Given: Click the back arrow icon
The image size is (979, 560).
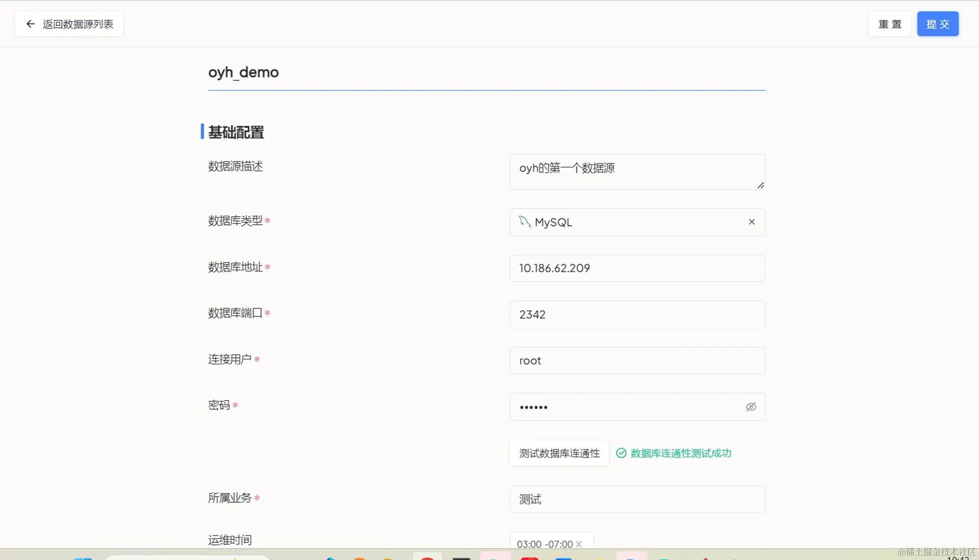Looking at the screenshot, I should [30, 24].
